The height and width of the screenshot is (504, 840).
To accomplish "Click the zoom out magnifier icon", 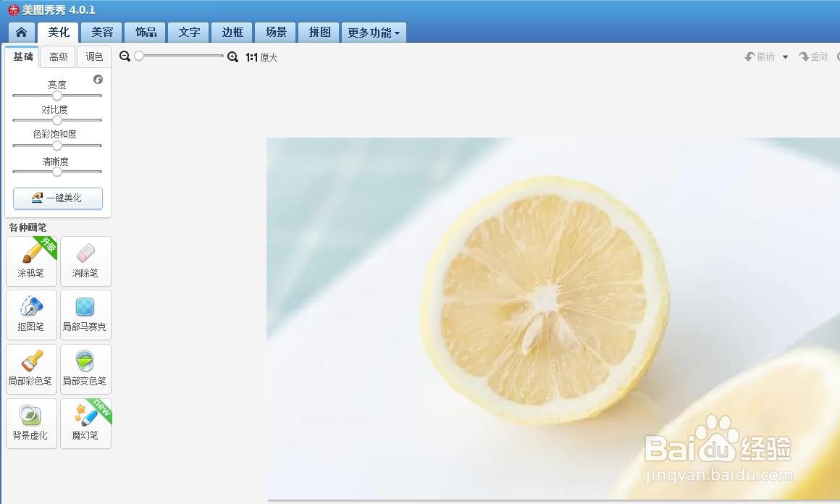I will pyautogui.click(x=125, y=56).
